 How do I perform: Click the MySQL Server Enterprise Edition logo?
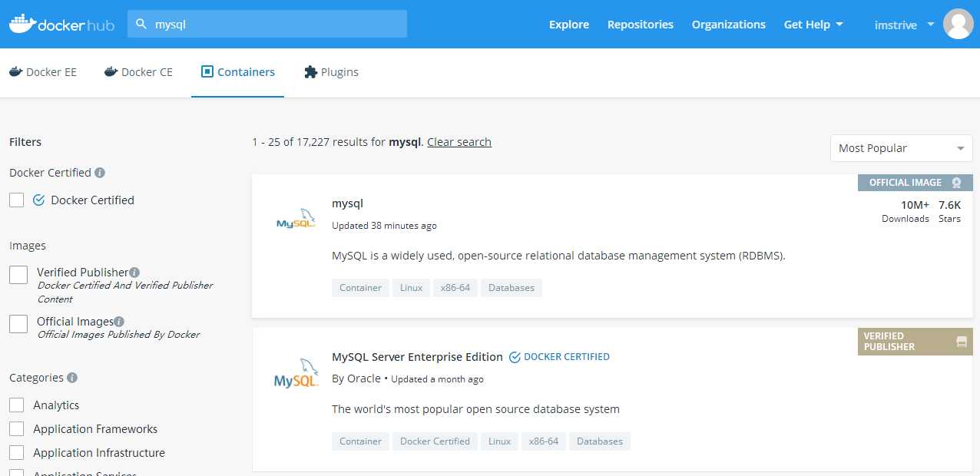pyautogui.click(x=296, y=373)
